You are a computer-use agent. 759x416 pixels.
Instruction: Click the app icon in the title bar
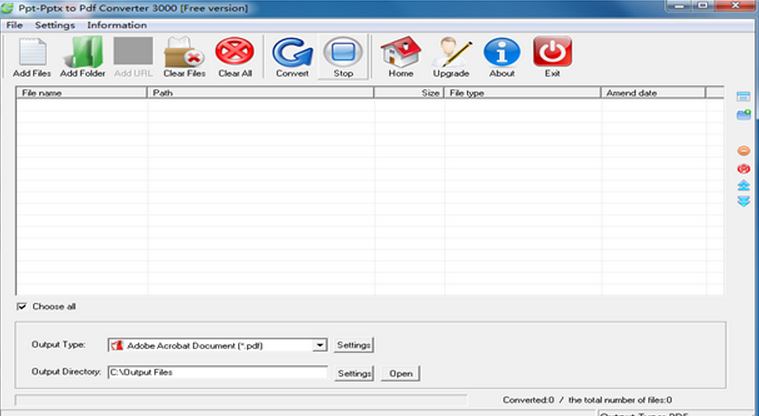(x=7, y=8)
